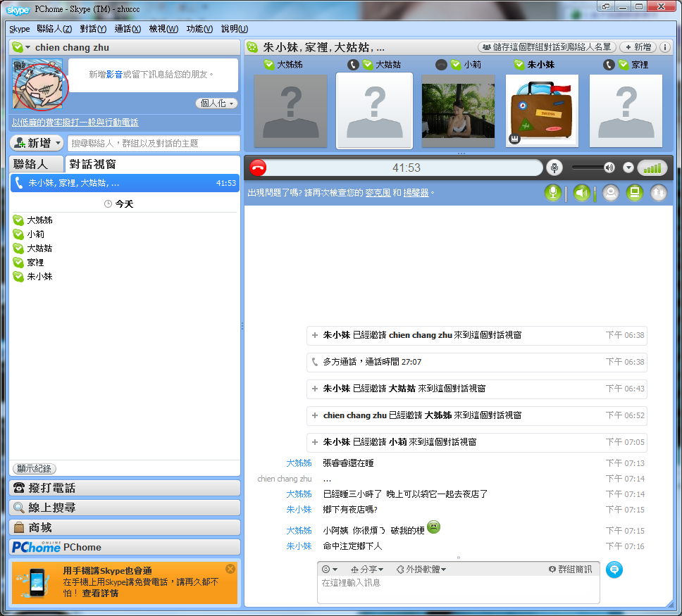Image resolution: width=682 pixels, height=616 pixels.
Task: Expand the 撥打電話 panel
Action: (125, 488)
